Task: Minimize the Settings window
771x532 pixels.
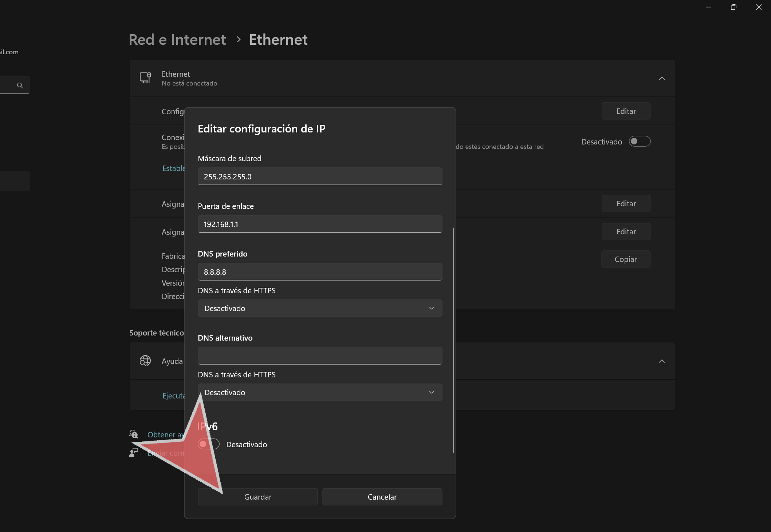Action: pyautogui.click(x=708, y=7)
